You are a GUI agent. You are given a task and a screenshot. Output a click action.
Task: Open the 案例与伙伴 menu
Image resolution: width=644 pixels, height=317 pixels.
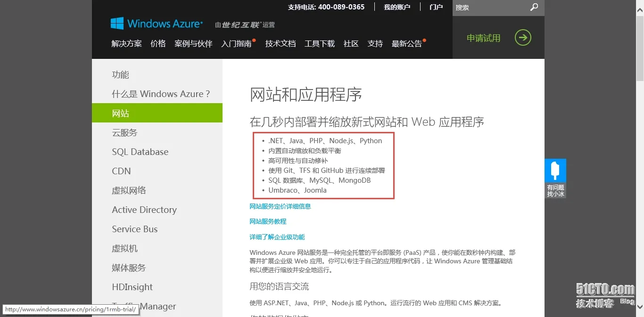[193, 43]
